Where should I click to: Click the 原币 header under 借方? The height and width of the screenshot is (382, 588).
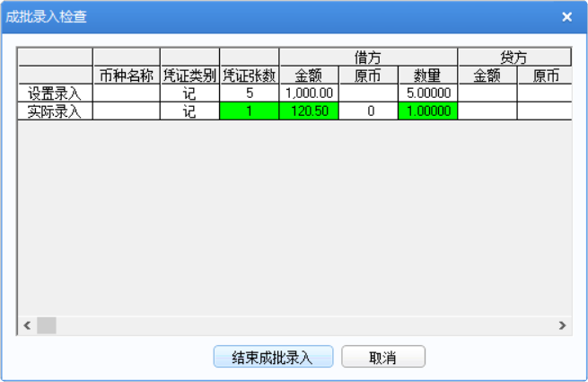(x=368, y=76)
